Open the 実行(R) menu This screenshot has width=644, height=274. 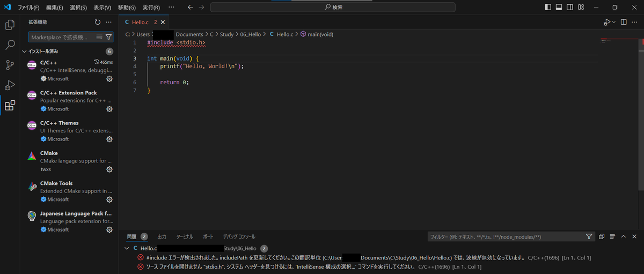coord(151,8)
